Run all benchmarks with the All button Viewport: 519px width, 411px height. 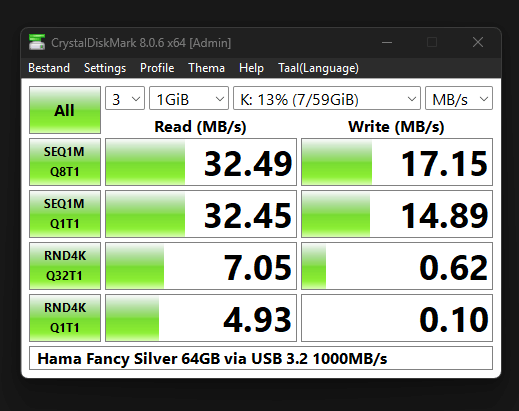65,110
